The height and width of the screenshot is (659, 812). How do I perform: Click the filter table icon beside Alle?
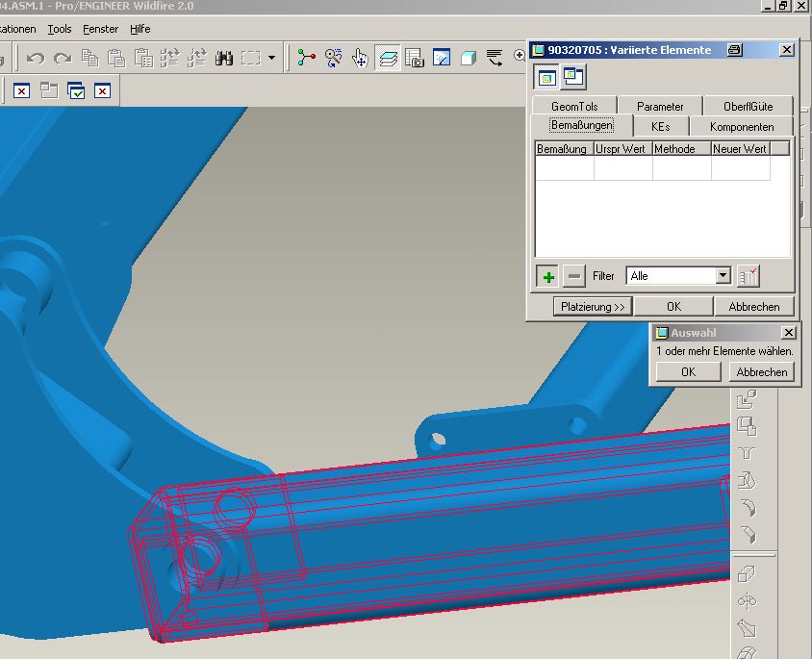coord(748,277)
